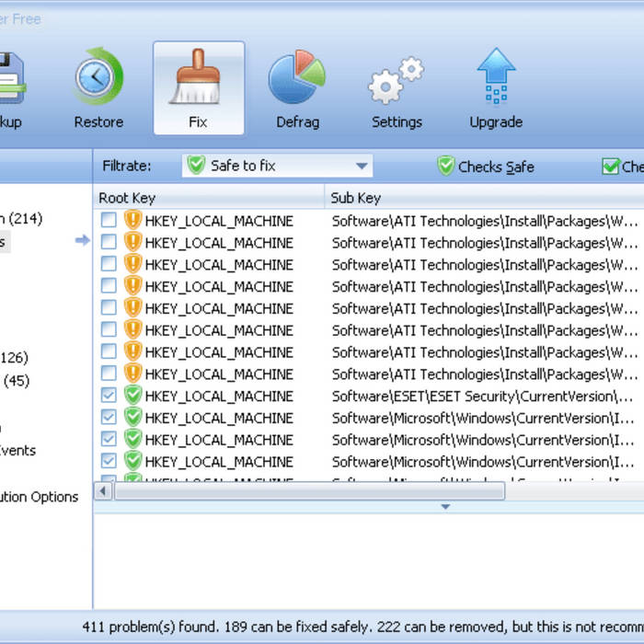The height and width of the screenshot is (644, 644).
Task: Click orange warning shield in first row
Action: coord(133,221)
